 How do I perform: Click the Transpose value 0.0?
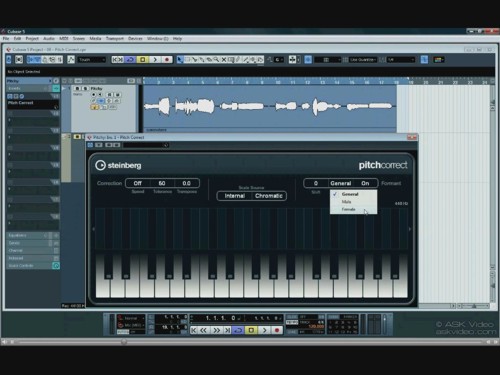(x=187, y=183)
